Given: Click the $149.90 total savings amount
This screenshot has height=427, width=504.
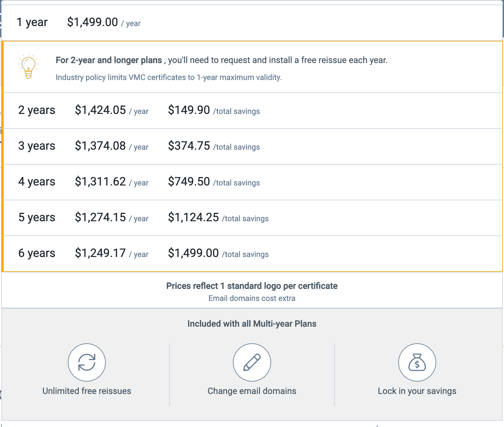Looking at the screenshot, I should point(189,110).
